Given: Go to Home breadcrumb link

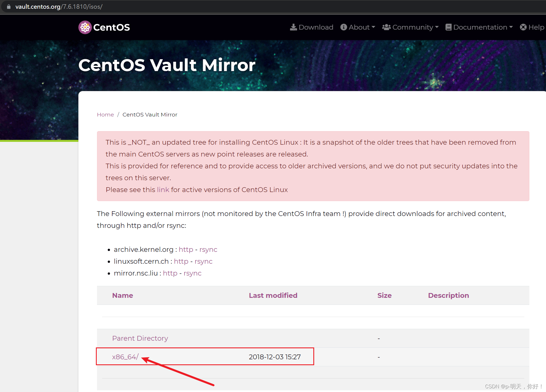Looking at the screenshot, I should [105, 114].
